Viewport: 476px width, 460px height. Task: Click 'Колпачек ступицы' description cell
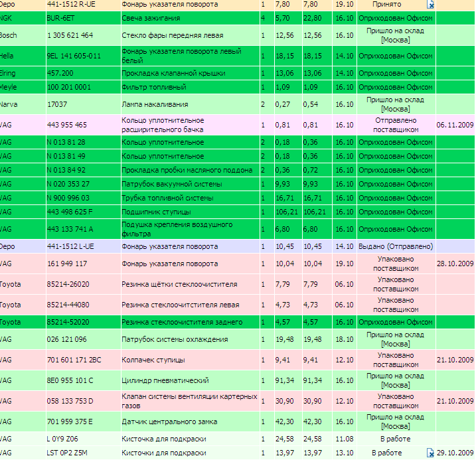[191, 360]
